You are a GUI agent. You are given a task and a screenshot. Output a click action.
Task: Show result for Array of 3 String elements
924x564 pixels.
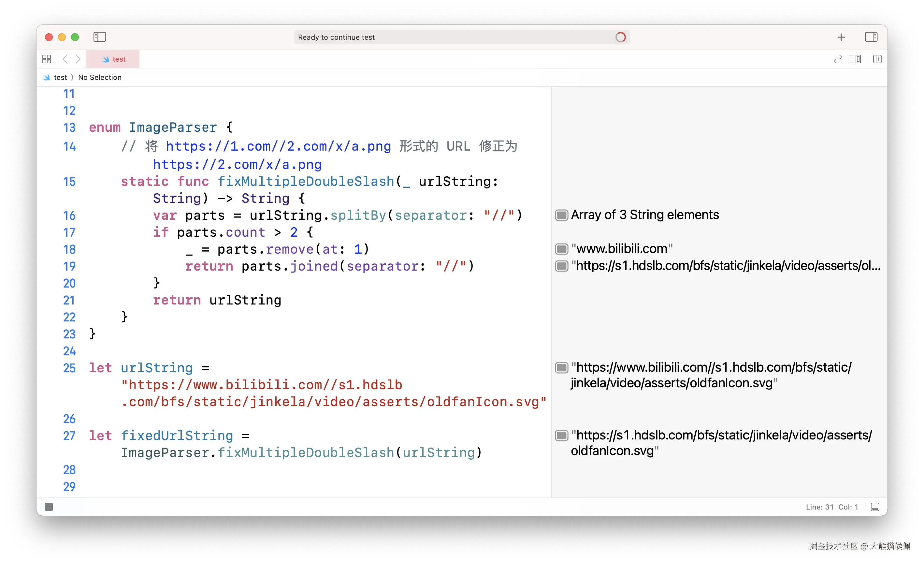(561, 215)
